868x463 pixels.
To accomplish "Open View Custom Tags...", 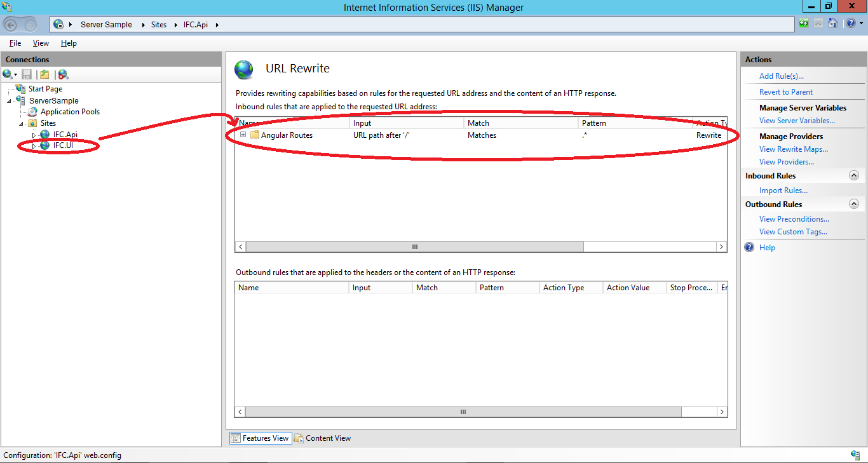I will (793, 231).
